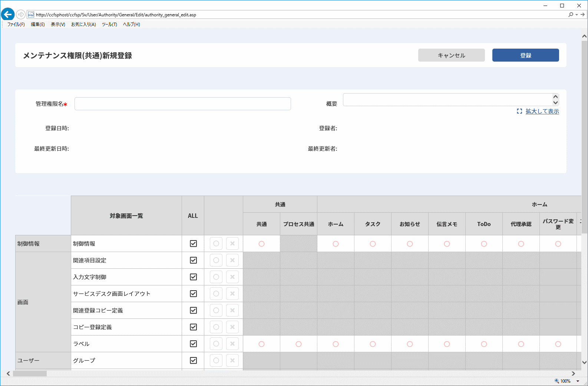Toggle the ALL checkbox for 関連項目設定
The height and width of the screenshot is (386, 588).
pos(193,260)
